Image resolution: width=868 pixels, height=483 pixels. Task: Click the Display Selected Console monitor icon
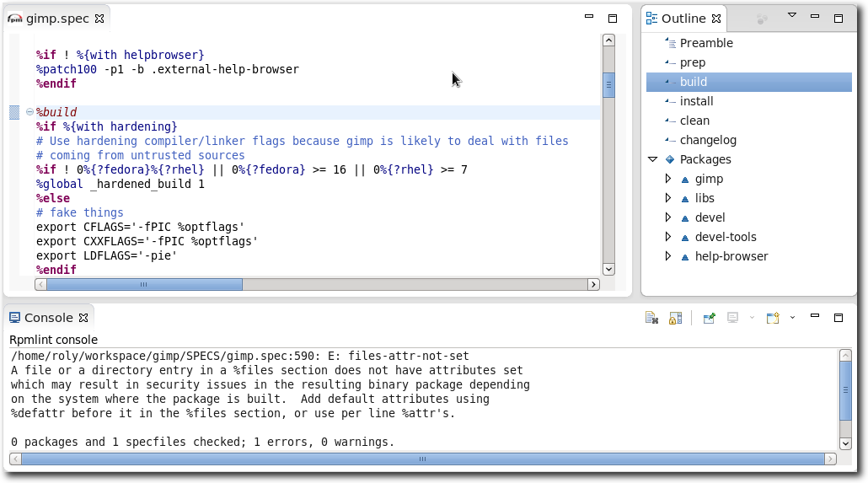pyautogui.click(x=732, y=318)
